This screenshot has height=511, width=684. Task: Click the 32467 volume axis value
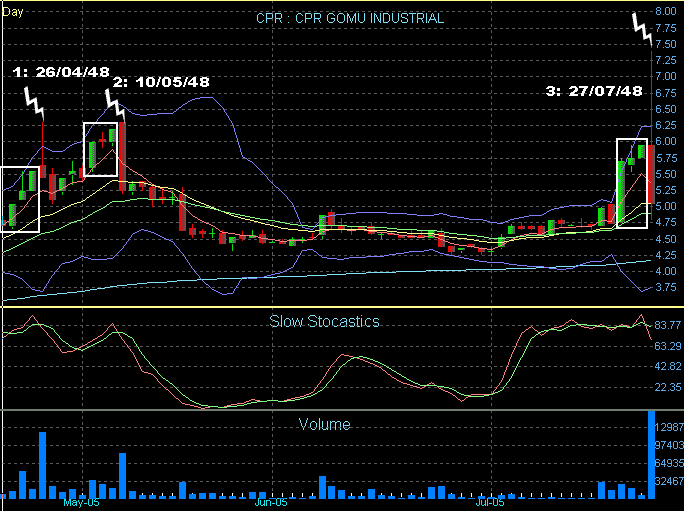670,481
